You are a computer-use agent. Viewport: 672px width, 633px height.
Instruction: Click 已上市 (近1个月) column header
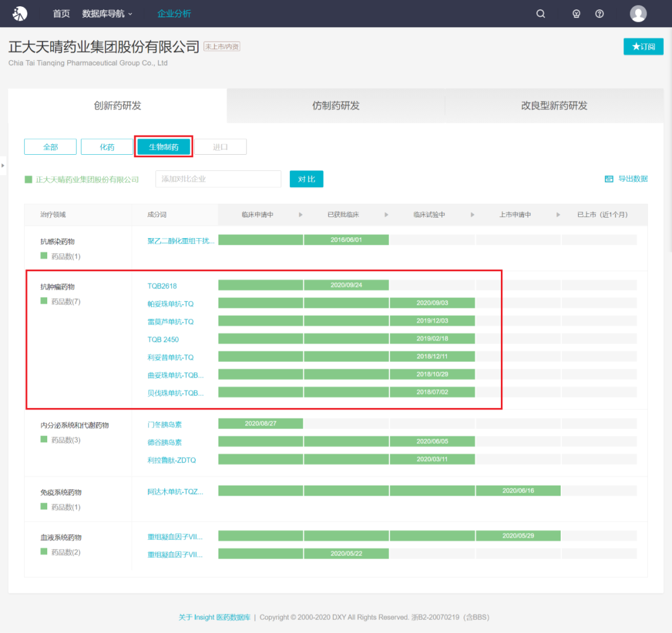point(602,215)
